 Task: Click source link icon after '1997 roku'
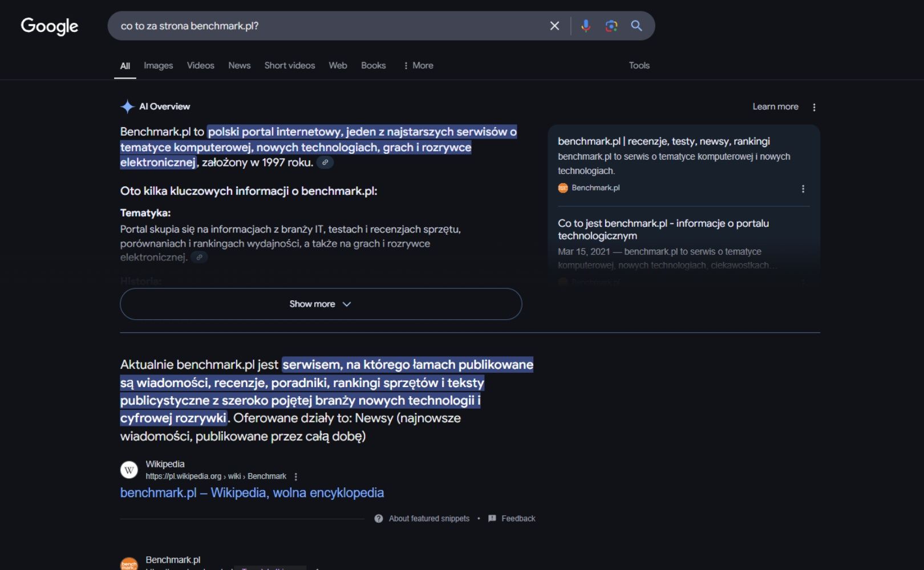pos(325,162)
